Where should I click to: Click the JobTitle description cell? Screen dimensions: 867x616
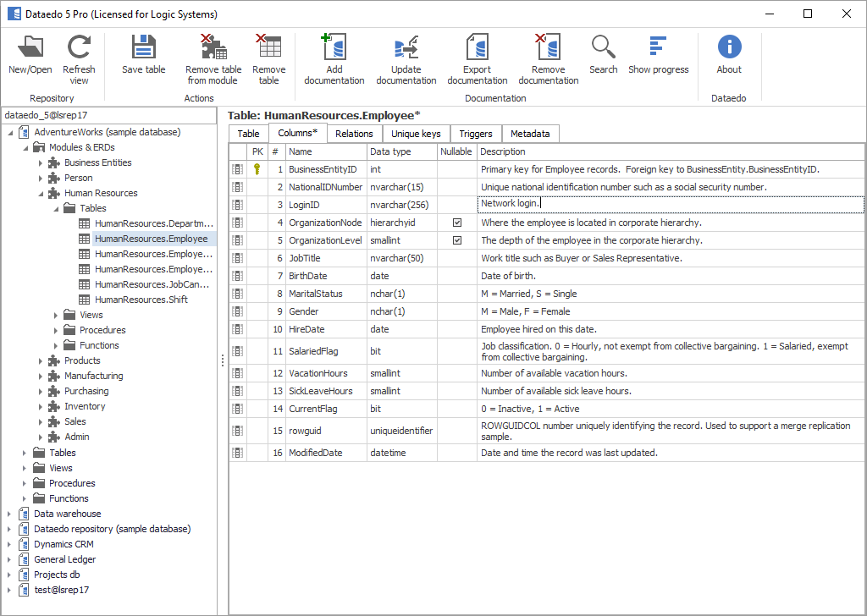click(x=671, y=258)
